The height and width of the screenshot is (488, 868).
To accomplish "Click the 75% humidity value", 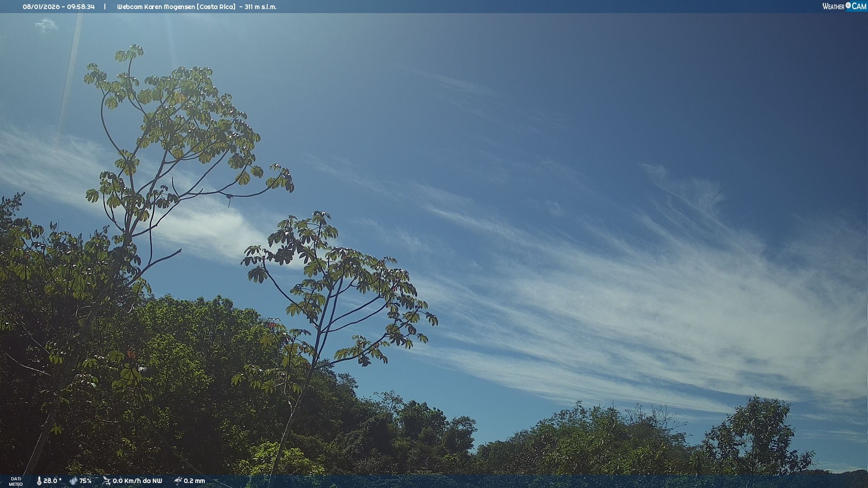I will coord(85,481).
